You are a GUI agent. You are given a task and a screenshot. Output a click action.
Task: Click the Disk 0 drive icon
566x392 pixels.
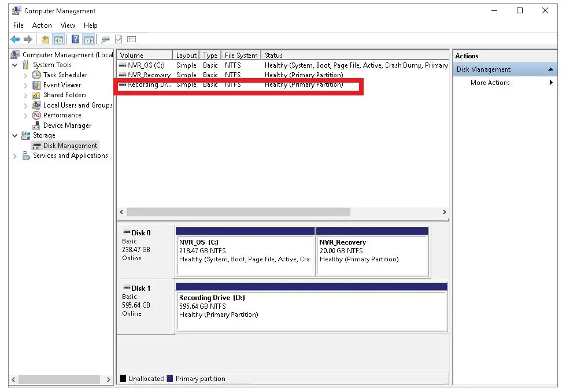[x=127, y=232]
